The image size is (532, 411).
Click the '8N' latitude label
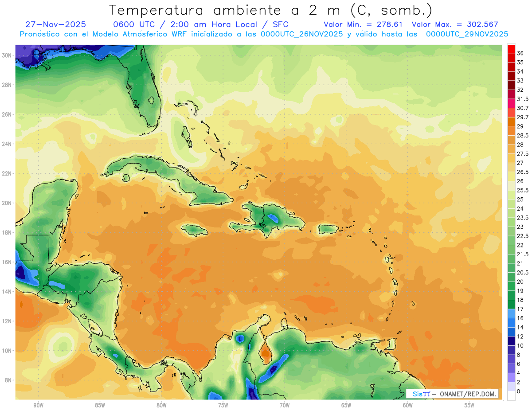click(9, 380)
